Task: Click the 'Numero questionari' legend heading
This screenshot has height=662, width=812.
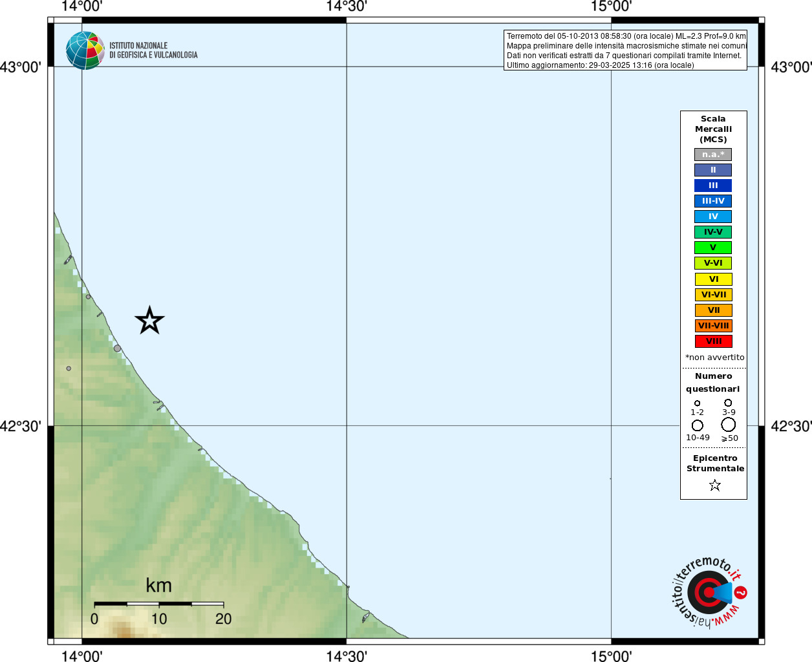Action: click(713, 383)
